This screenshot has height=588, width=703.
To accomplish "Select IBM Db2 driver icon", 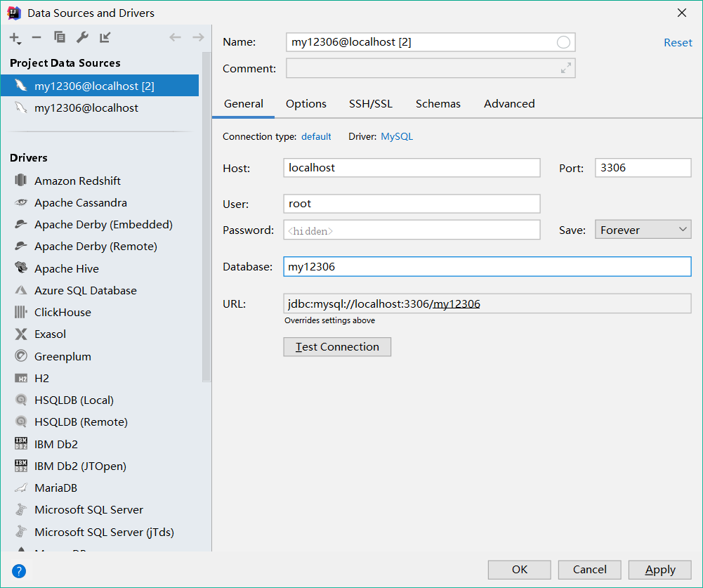I will [x=20, y=443].
